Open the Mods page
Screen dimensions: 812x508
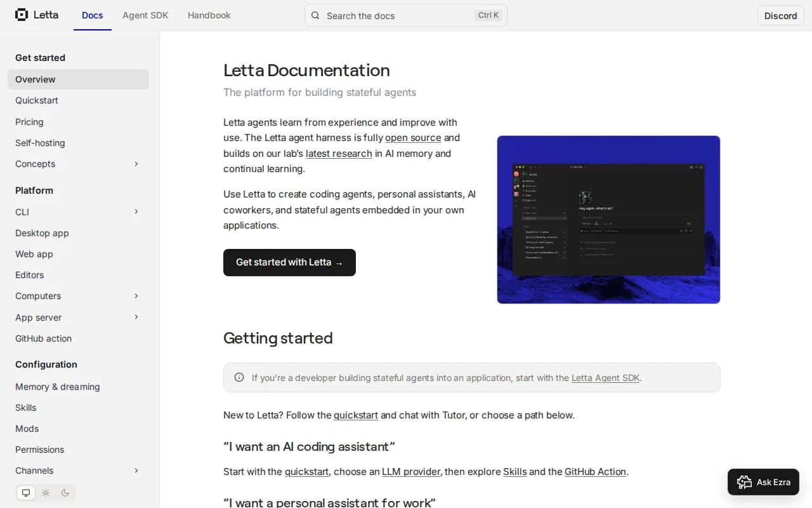tap(78, 429)
